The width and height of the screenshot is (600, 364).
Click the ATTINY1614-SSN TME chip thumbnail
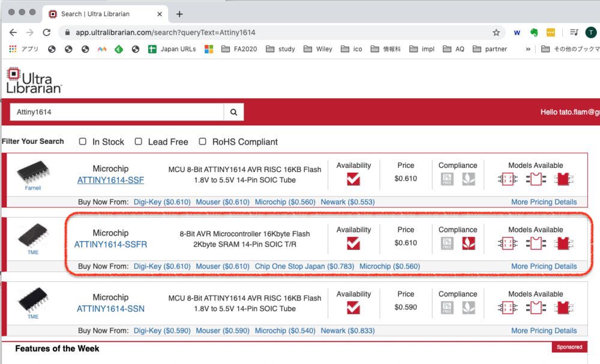33,300
